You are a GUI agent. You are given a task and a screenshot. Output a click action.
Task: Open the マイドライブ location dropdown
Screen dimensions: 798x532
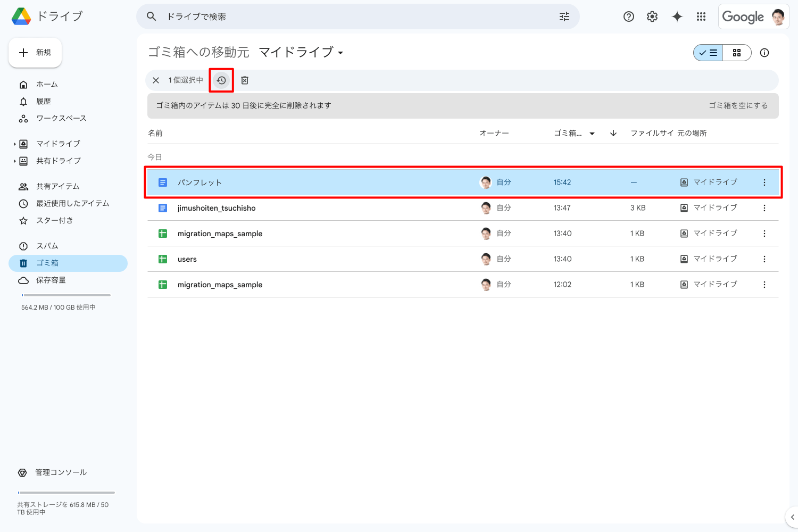point(301,52)
